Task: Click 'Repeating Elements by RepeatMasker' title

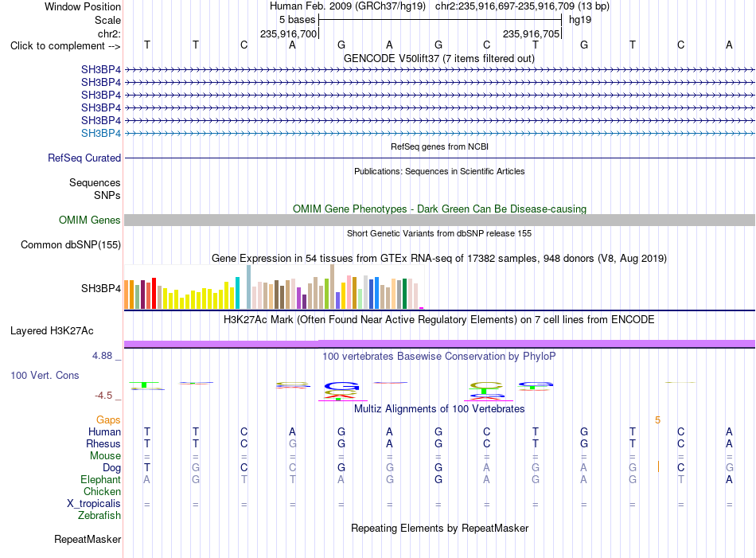Action: point(439,528)
